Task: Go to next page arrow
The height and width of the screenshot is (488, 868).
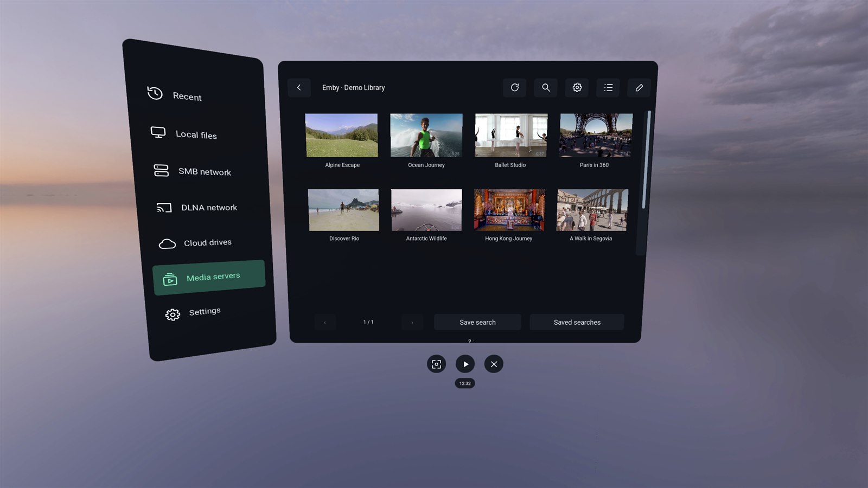Action: click(x=412, y=322)
